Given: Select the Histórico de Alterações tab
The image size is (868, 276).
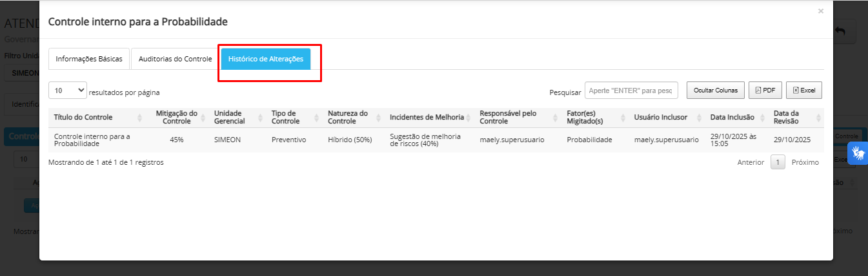Looking at the screenshot, I should point(266,59).
